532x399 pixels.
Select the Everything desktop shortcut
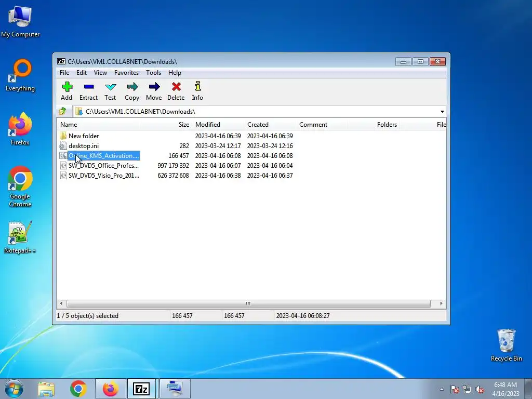[20, 76]
